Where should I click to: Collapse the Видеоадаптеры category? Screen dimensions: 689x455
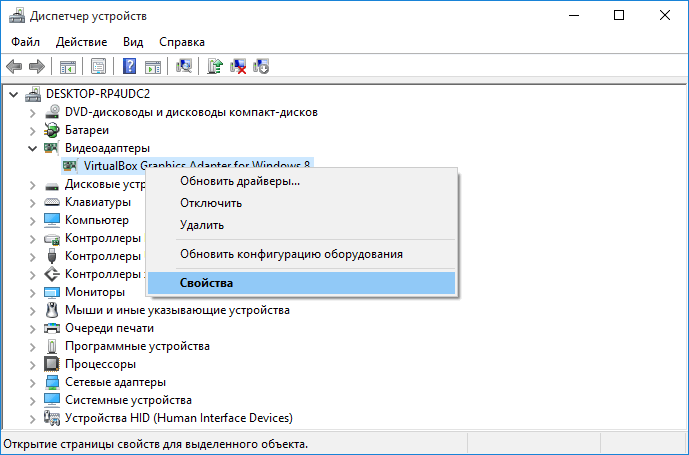pyautogui.click(x=32, y=148)
